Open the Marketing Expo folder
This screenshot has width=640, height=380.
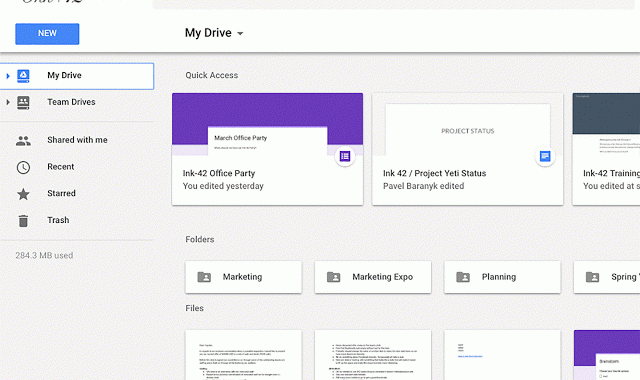[373, 277]
